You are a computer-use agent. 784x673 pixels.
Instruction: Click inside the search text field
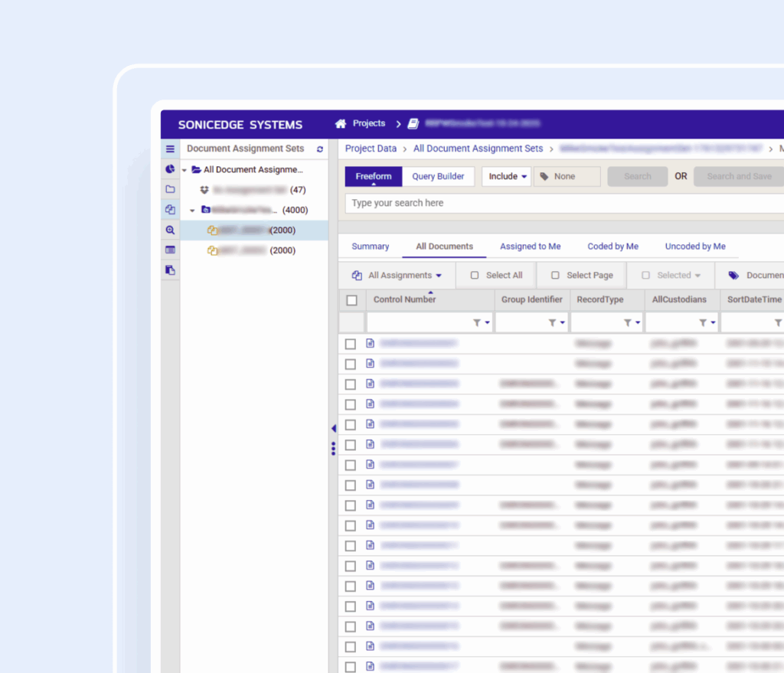click(x=459, y=203)
